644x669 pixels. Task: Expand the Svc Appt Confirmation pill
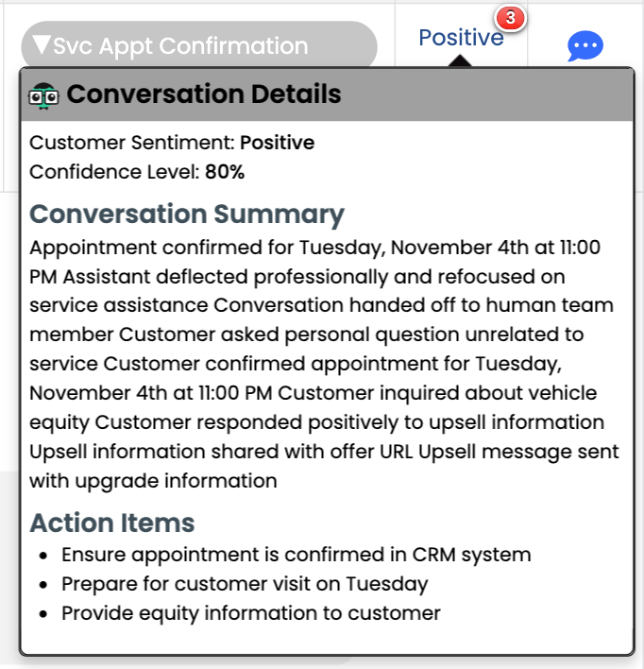(198, 45)
